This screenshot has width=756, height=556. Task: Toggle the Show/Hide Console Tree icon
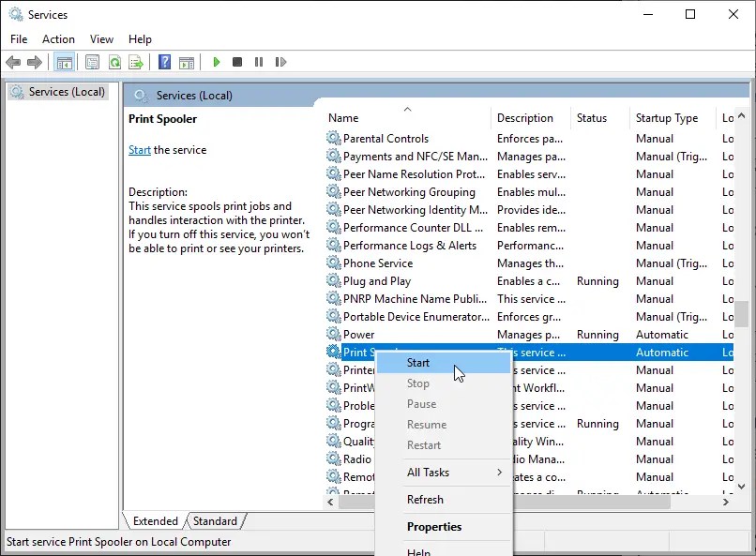click(x=64, y=62)
